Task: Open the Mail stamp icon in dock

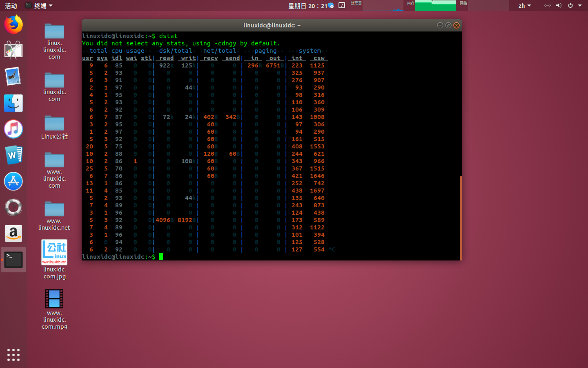Action: 13,77
